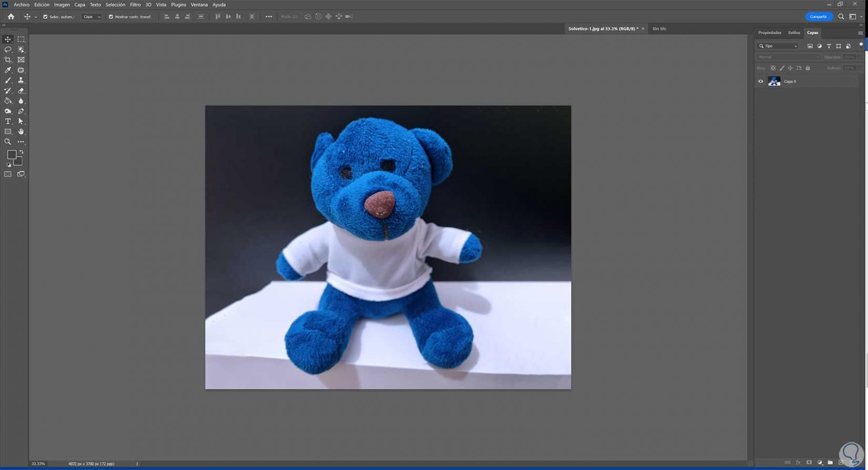868x470 pixels.
Task: Select the Crop tool
Action: (x=8, y=60)
